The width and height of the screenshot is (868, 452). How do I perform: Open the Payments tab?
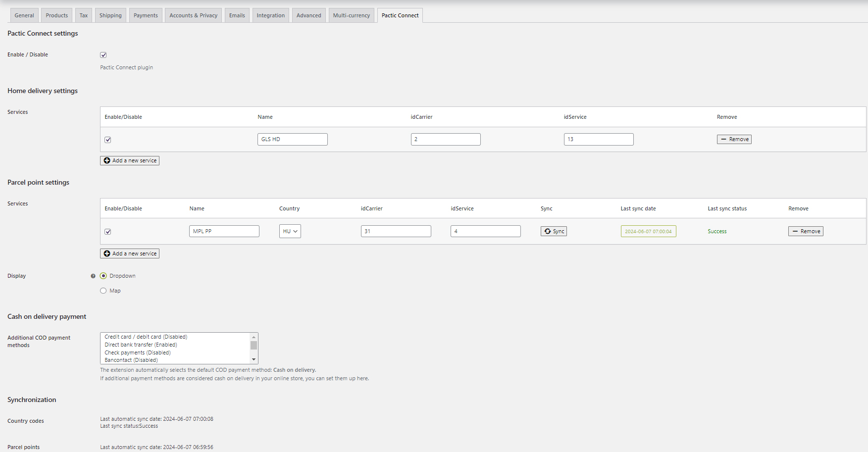(x=146, y=15)
